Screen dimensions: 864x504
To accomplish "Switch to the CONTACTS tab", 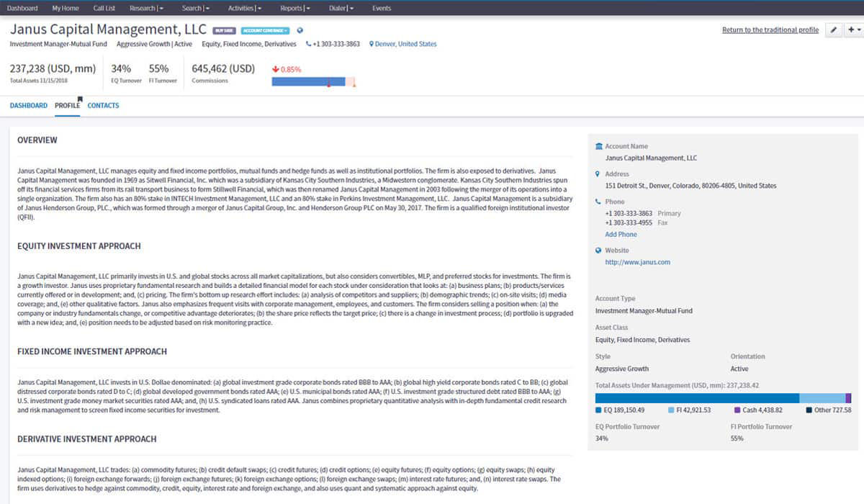I will click(x=103, y=106).
